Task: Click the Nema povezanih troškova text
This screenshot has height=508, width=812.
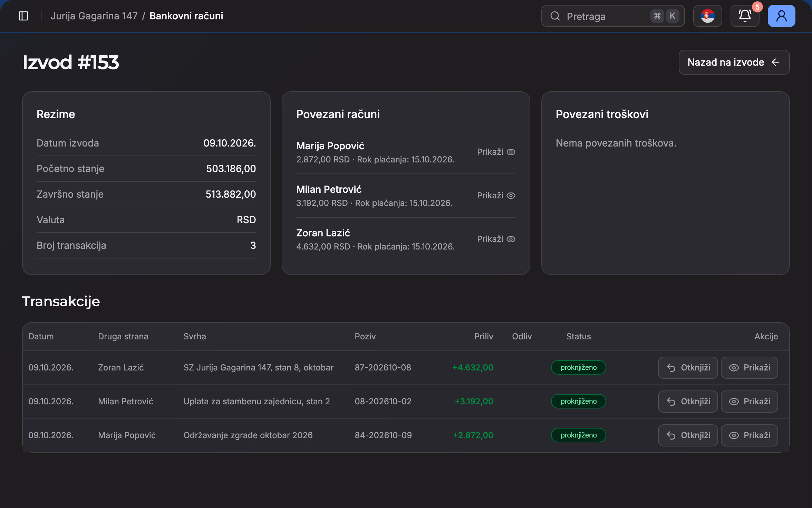Action: coord(616,143)
